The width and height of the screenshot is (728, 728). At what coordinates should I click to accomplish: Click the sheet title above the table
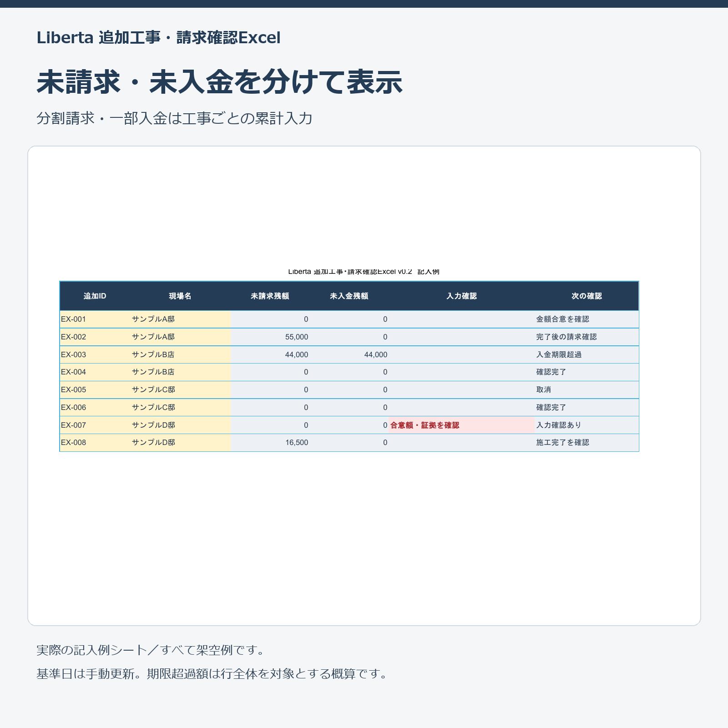(x=364, y=272)
